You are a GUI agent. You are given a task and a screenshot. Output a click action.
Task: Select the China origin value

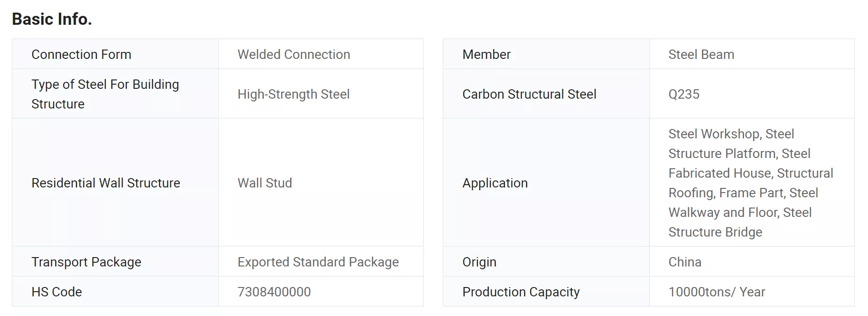click(x=685, y=262)
